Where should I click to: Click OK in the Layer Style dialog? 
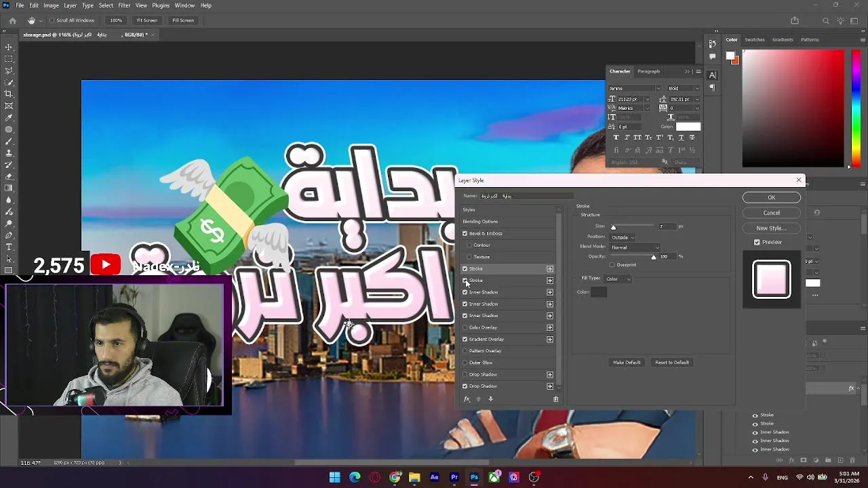tap(771, 197)
